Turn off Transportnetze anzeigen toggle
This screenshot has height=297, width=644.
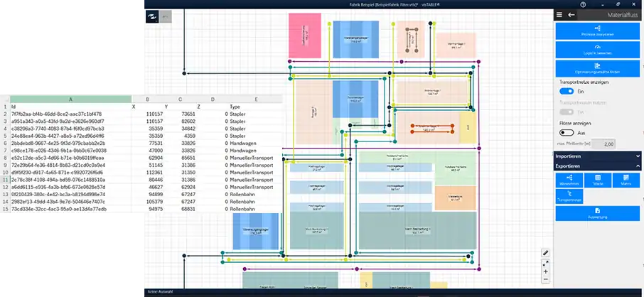point(567,91)
